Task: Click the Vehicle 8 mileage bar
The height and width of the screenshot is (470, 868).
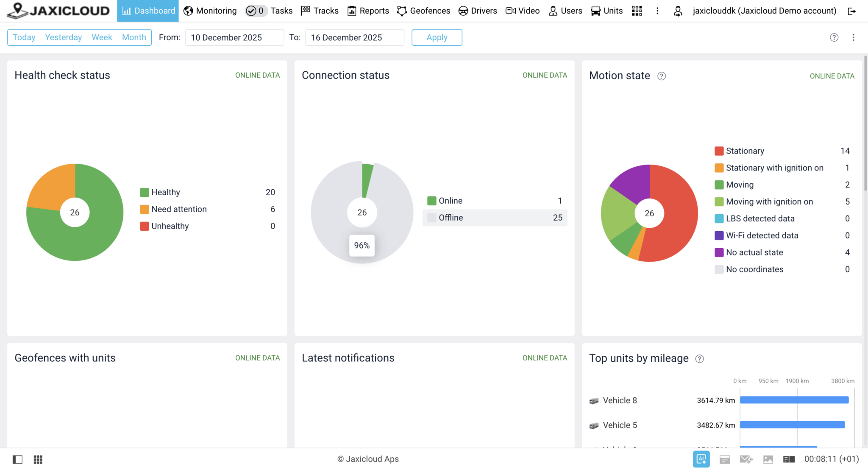Action: tap(794, 400)
